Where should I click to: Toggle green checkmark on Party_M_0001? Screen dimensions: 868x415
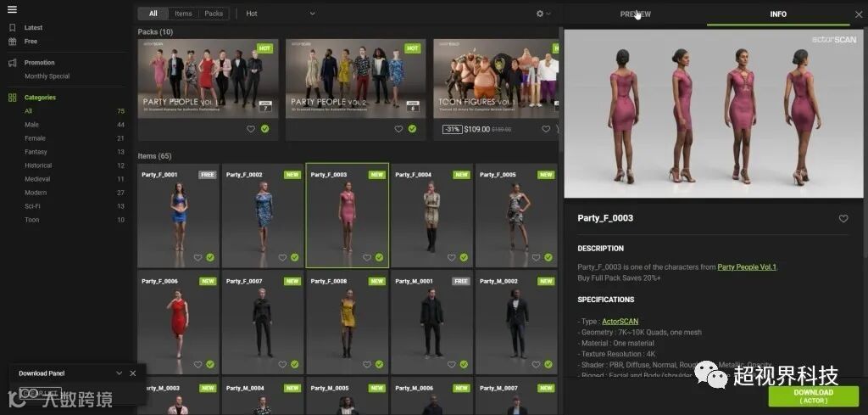464,365
